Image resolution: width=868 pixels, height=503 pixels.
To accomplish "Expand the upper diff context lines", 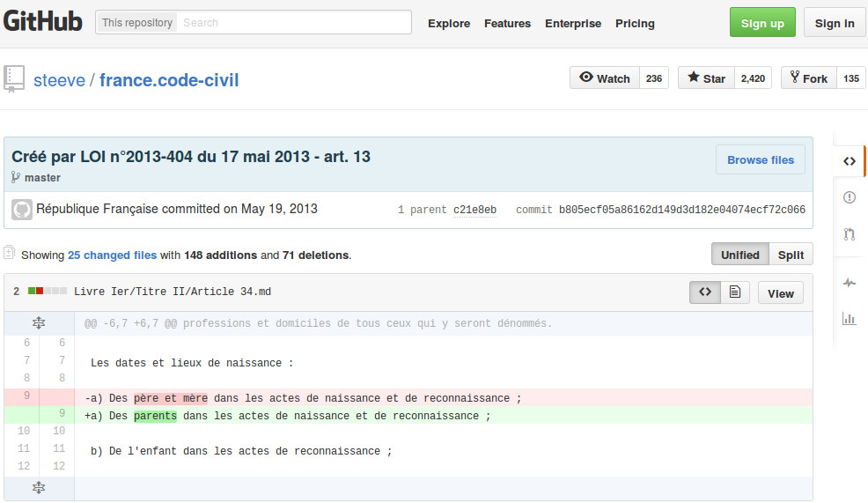I will 39,323.
